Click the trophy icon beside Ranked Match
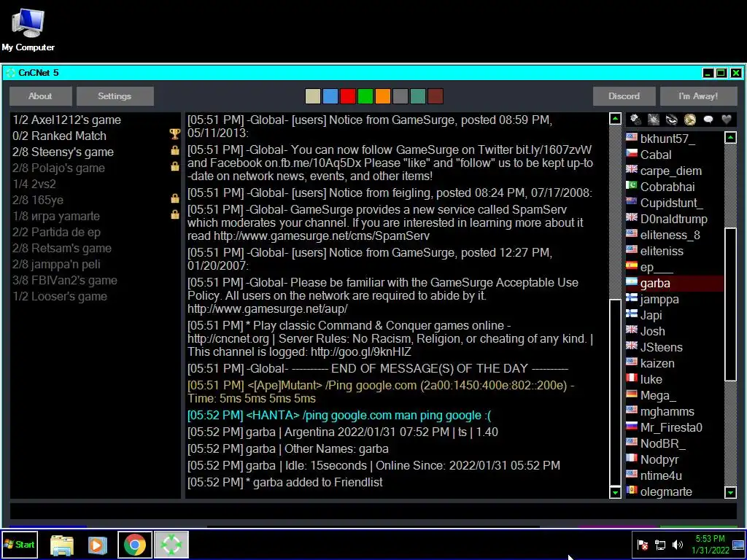The width and height of the screenshot is (747, 560). [x=175, y=134]
